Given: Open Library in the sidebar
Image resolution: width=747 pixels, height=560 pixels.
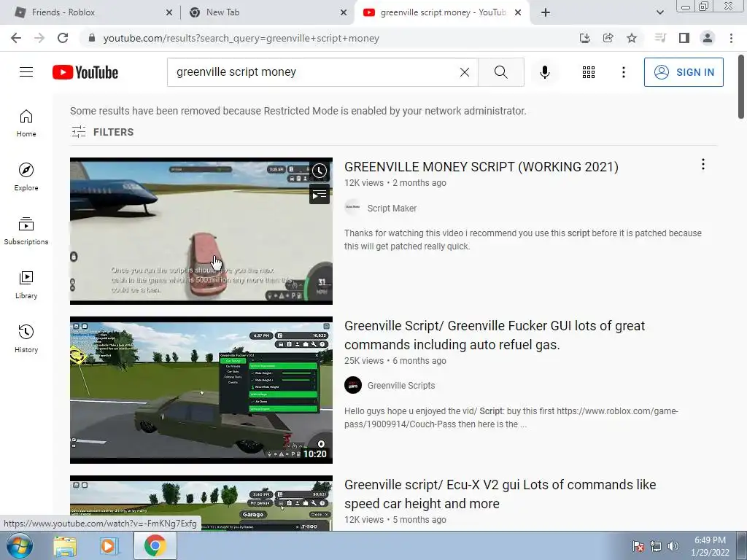Looking at the screenshot, I should point(26,285).
